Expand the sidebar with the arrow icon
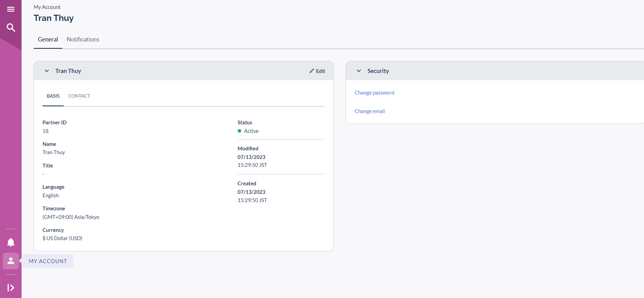644x298 pixels. 11,288
